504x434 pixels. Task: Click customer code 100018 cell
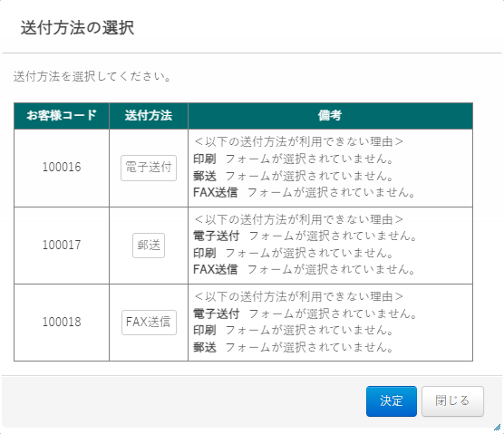[62, 323]
